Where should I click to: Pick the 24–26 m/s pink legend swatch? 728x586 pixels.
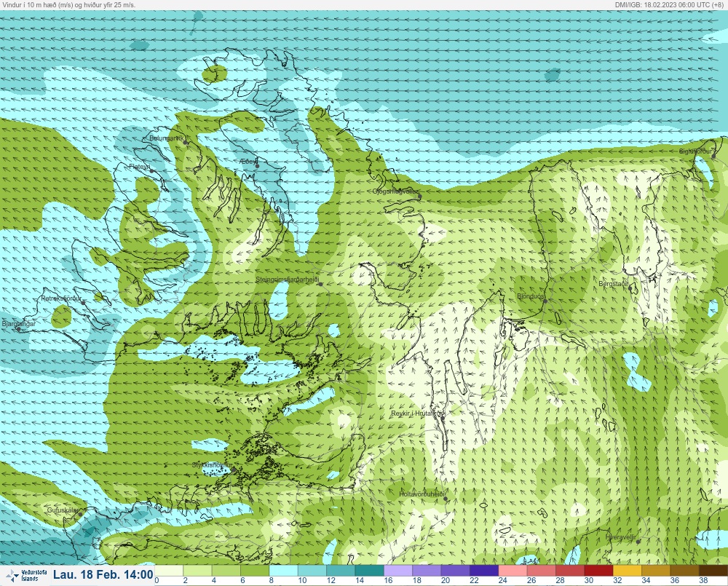(x=513, y=571)
